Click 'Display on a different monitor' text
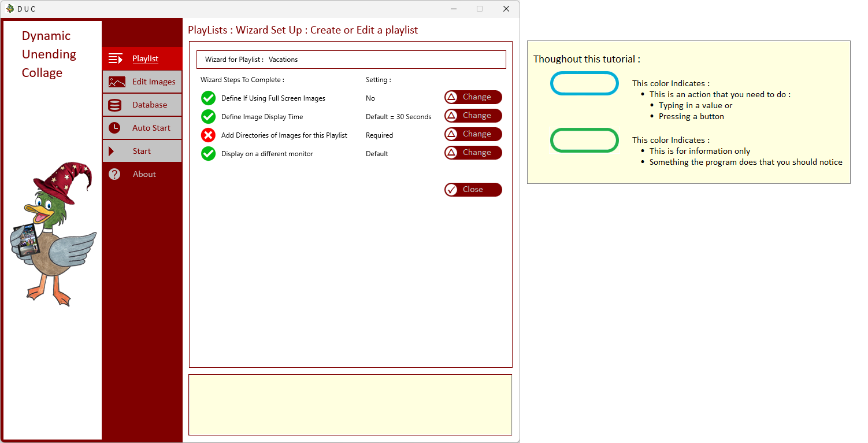The image size is (868, 443). click(267, 154)
